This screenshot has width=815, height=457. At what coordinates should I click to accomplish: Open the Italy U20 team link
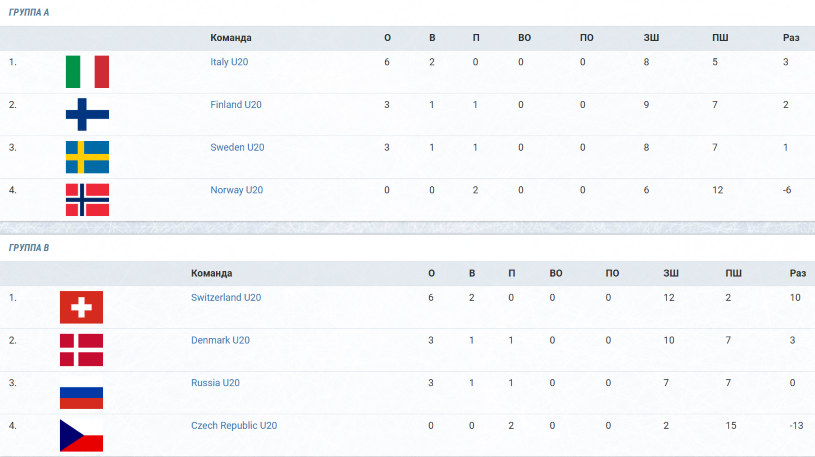click(229, 62)
